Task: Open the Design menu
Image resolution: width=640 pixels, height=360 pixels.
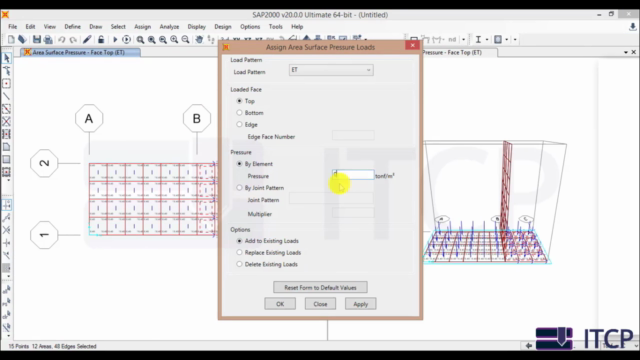Action: [223, 27]
